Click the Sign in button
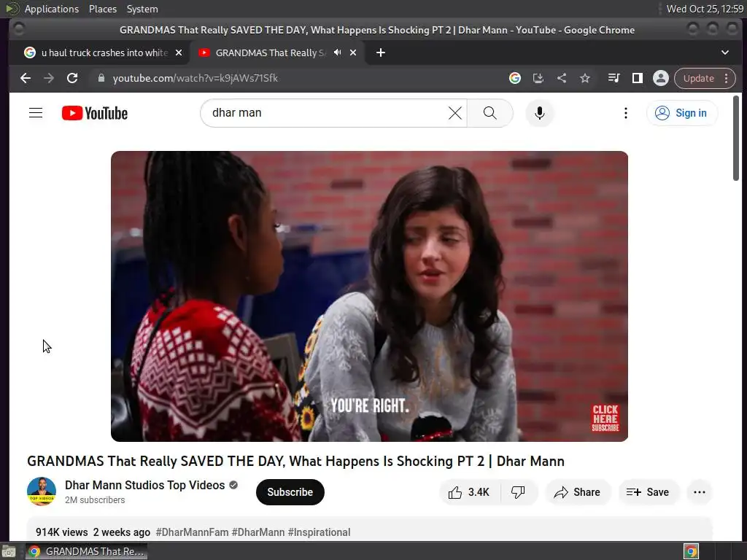The image size is (747, 560). pos(682,113)
